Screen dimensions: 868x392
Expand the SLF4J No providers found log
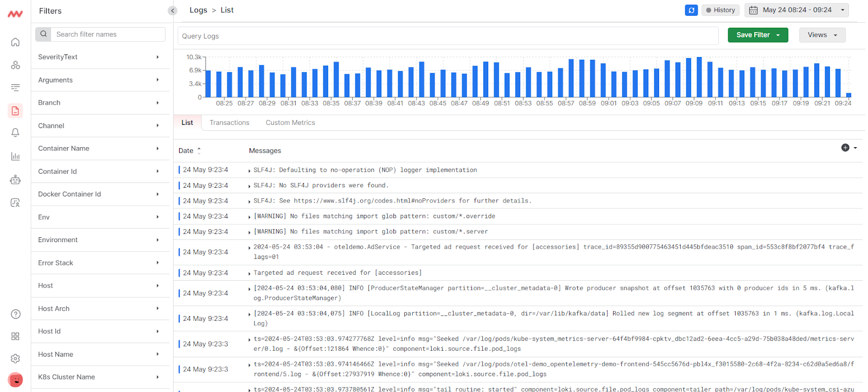coord(249,186)
